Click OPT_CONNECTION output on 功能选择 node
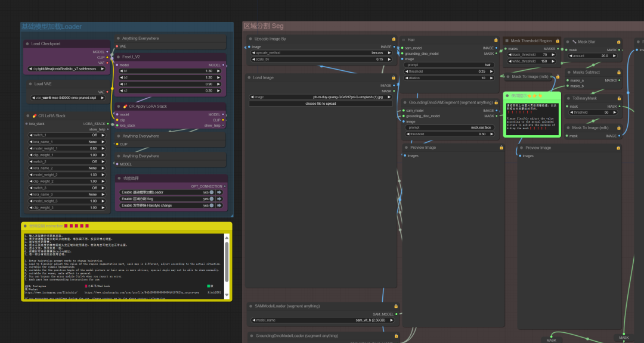Viewport: 644px width, 343px height. point(224,186)
